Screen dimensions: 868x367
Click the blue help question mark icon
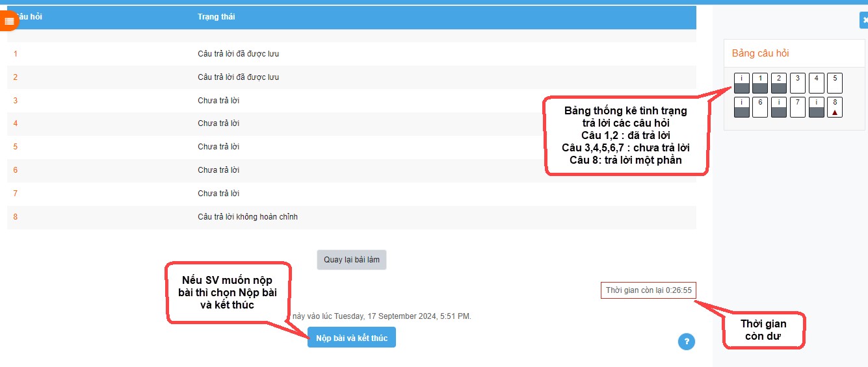tap(686, 342)
